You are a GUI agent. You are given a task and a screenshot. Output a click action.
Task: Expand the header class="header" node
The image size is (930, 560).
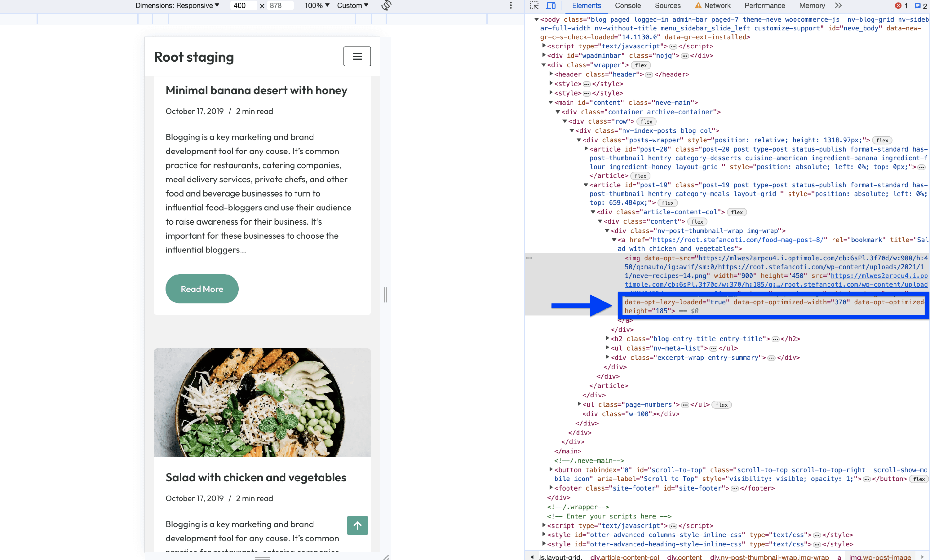point(551,74)
